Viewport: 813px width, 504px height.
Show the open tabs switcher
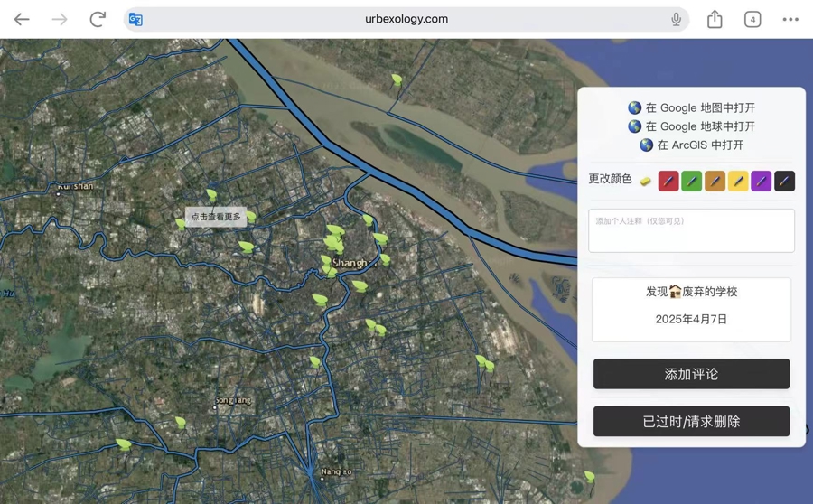click(752, 19)
